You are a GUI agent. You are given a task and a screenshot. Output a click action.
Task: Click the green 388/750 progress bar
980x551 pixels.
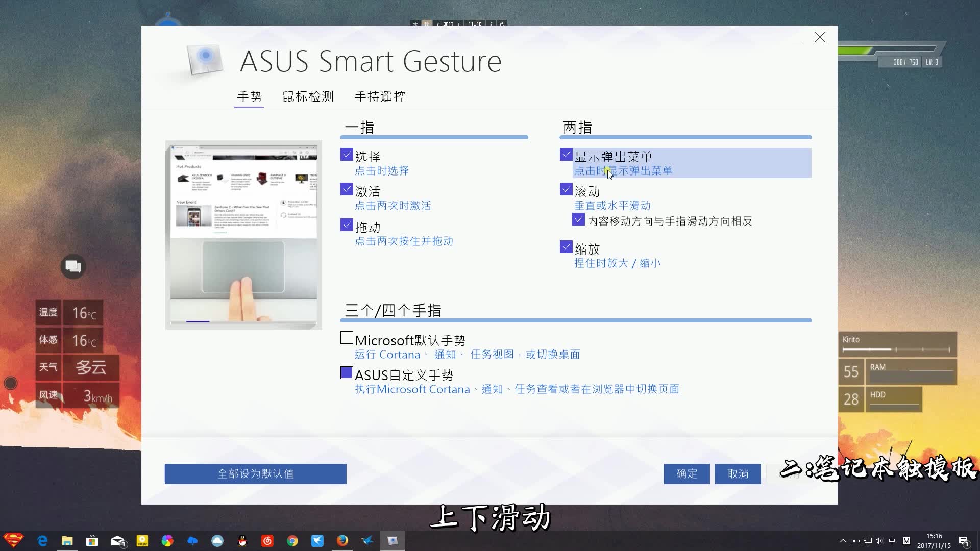(x=888, y=50)
